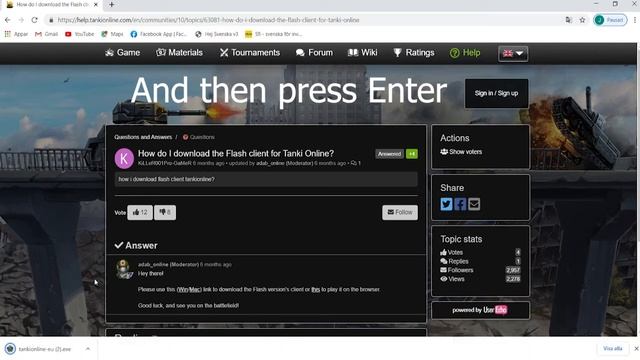Open the Maps bookmark

click(x=112, y=34)
